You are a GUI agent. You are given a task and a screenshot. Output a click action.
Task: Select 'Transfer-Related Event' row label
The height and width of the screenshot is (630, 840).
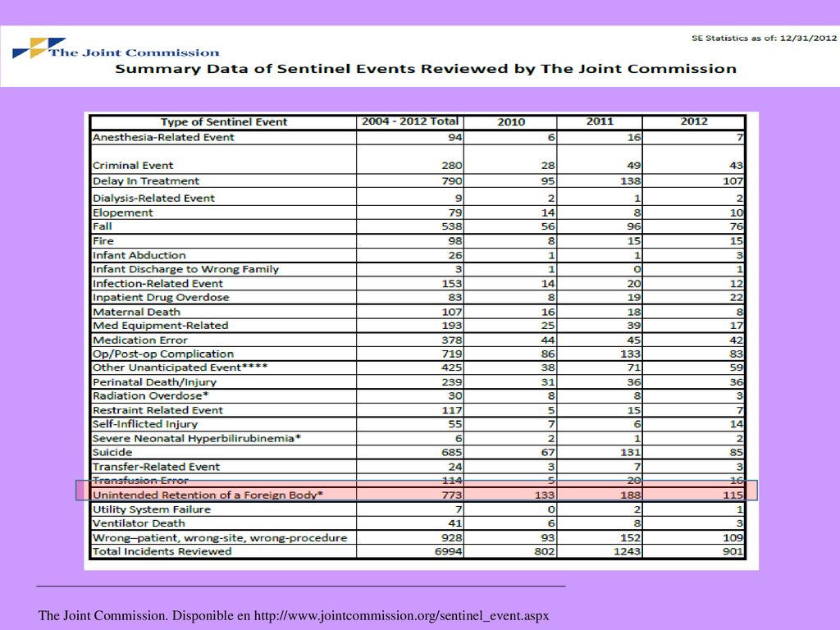tap(156, 467)
